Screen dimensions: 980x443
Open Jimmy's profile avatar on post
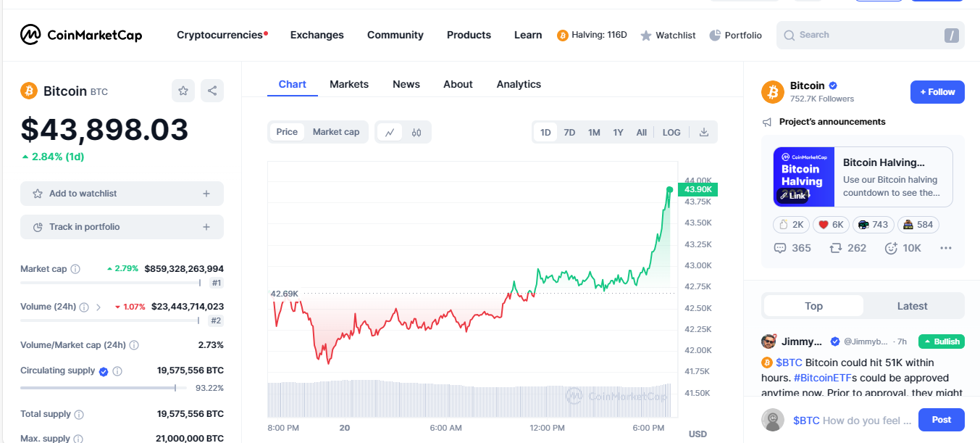[768, 341]
